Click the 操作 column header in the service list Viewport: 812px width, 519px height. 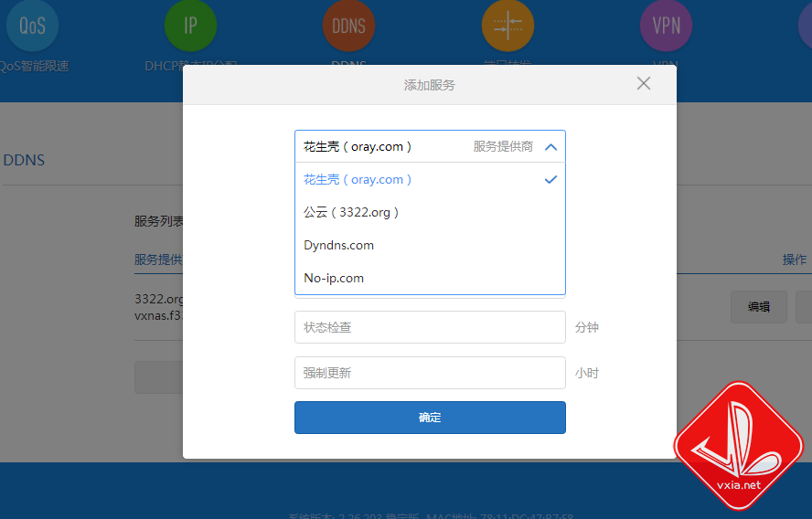coord(794,259)
